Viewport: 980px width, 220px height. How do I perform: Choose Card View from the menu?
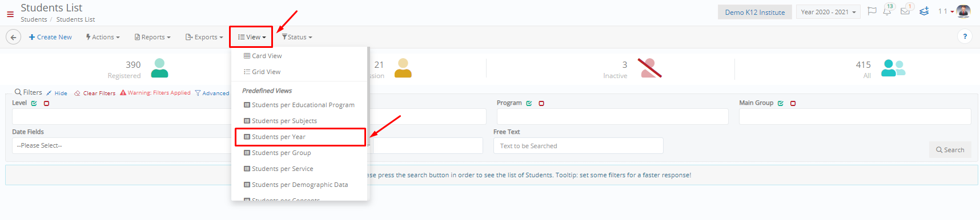[263, 56]
